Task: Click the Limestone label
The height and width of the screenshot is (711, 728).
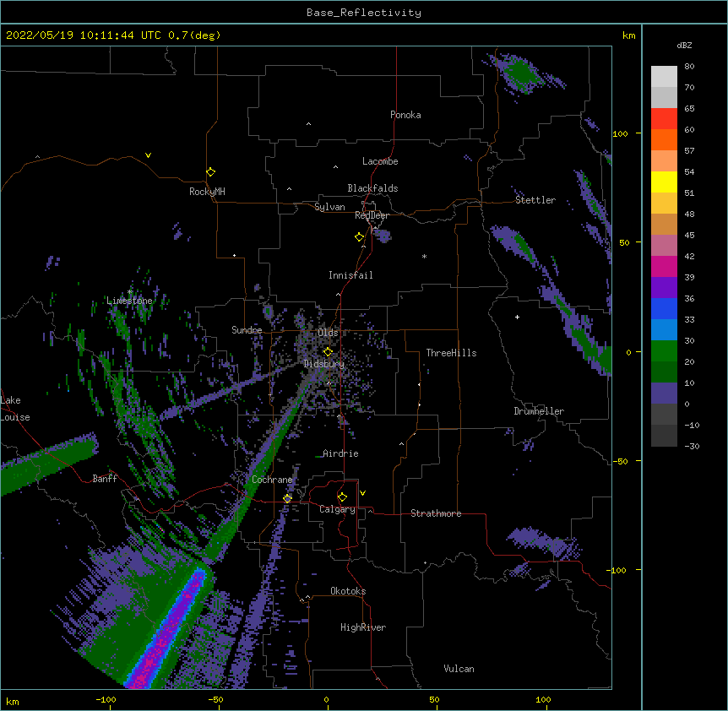Action: [129, 301]
